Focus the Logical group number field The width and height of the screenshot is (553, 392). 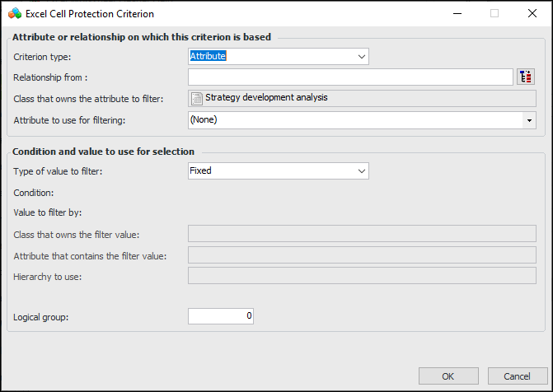220,316
